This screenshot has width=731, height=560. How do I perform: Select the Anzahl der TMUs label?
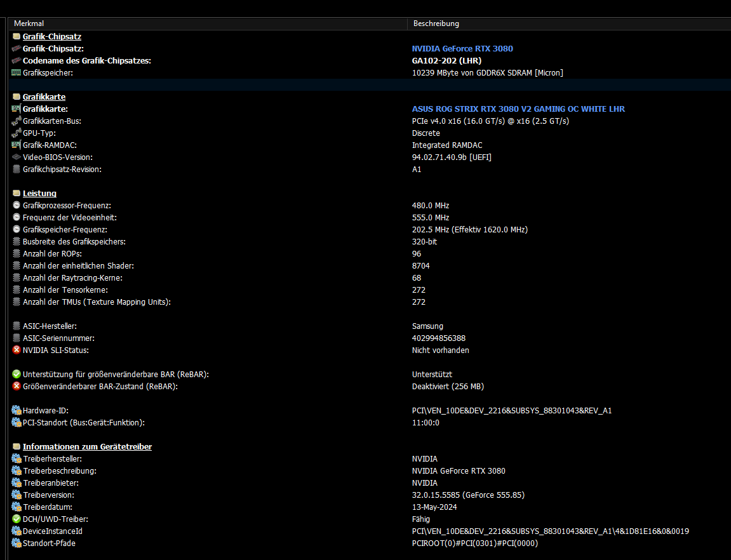(x=97, y=302)
